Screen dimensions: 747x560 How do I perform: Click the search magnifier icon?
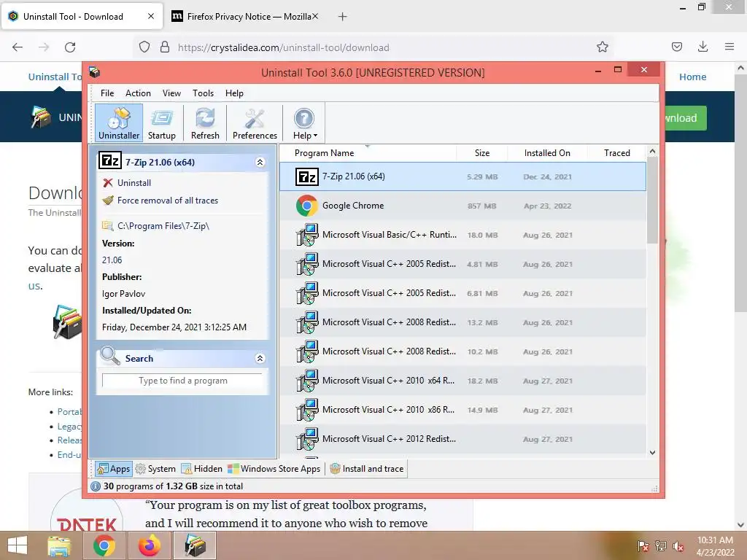(111, 356)
